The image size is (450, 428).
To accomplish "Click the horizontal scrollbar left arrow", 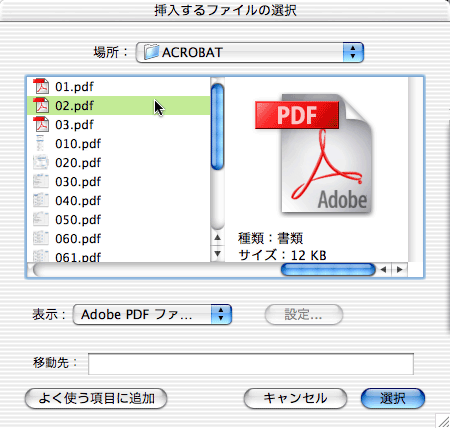I will (383, 270).
